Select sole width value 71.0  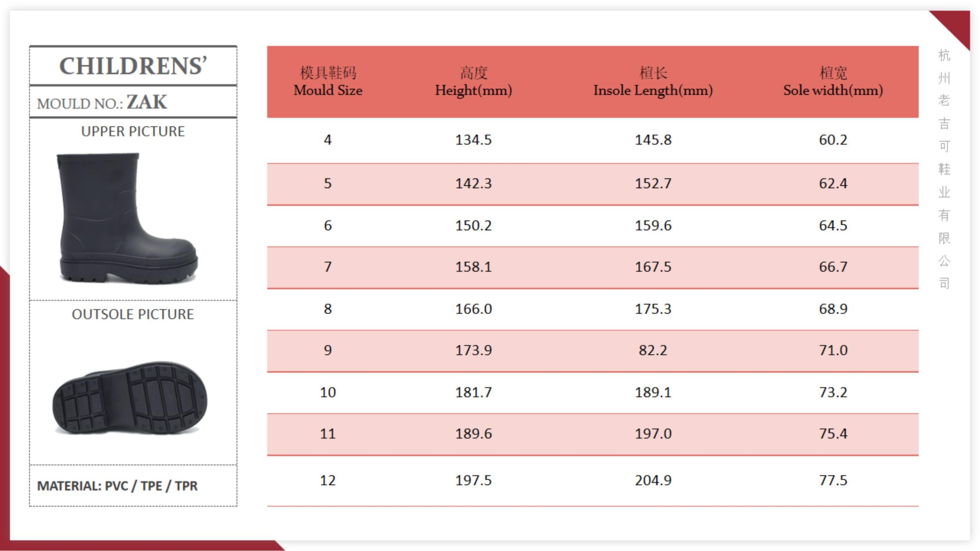[833, 350]
